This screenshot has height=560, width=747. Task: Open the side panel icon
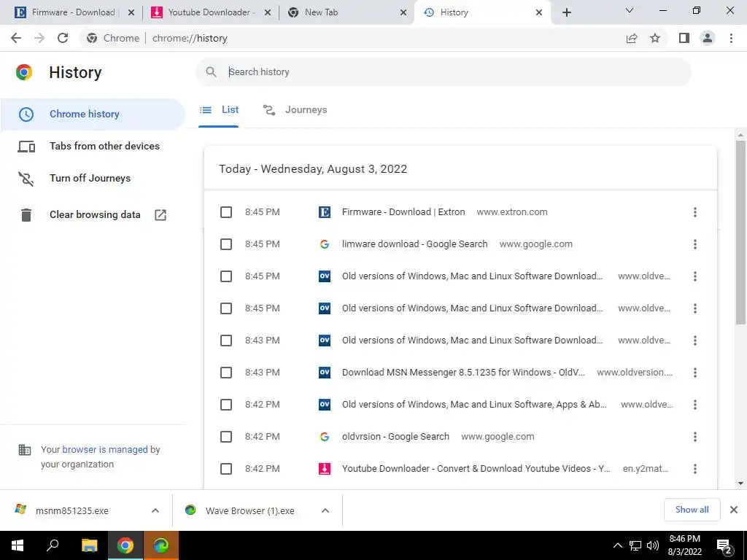coord(684,38)
